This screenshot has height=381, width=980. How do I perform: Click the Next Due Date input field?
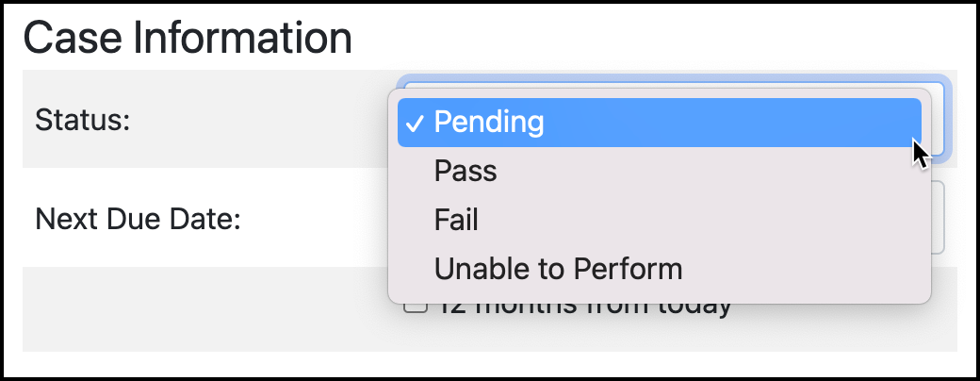coord(939,219)
